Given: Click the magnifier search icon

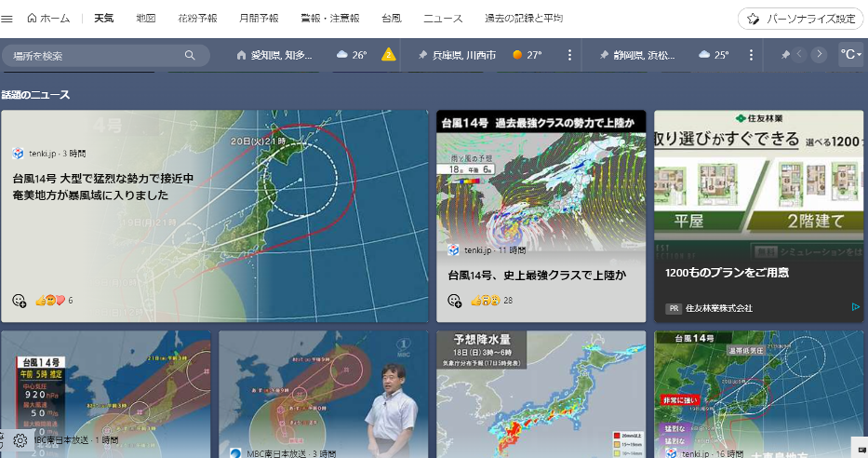Looking at the screenshot, I should (x=190, y=55).
